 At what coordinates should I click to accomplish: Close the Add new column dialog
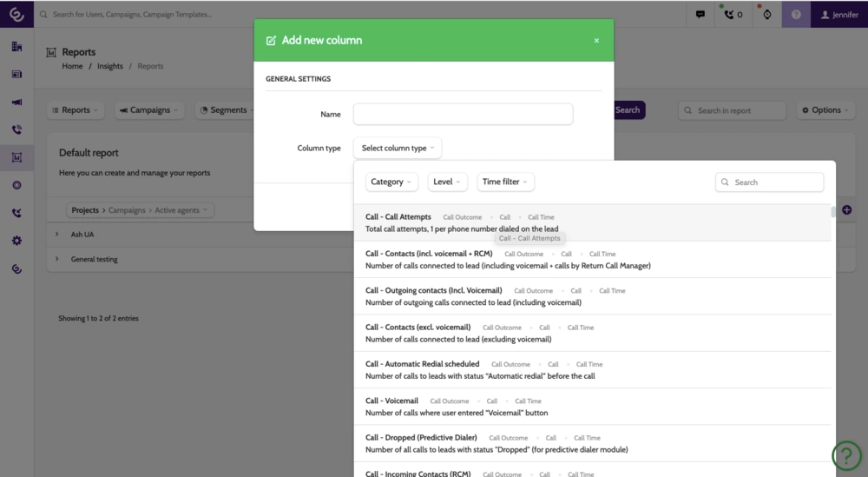[x=596, y=41]
